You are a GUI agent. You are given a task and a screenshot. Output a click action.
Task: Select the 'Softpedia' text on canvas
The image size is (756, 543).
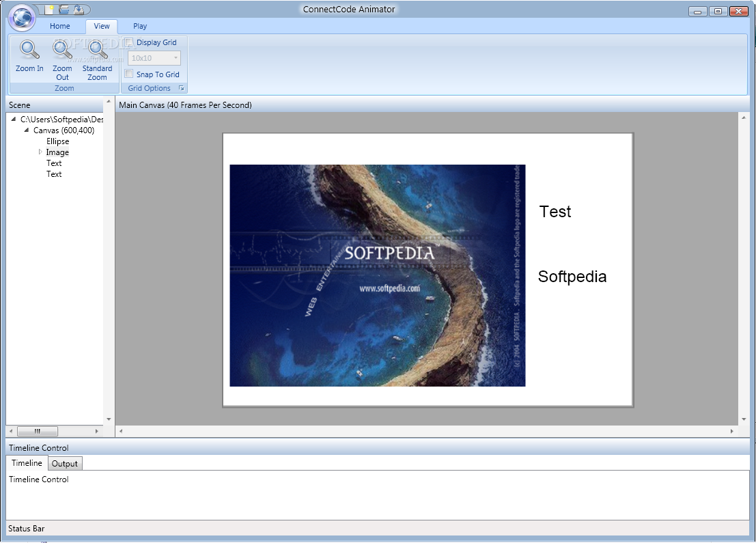click(x=572, y=277)
